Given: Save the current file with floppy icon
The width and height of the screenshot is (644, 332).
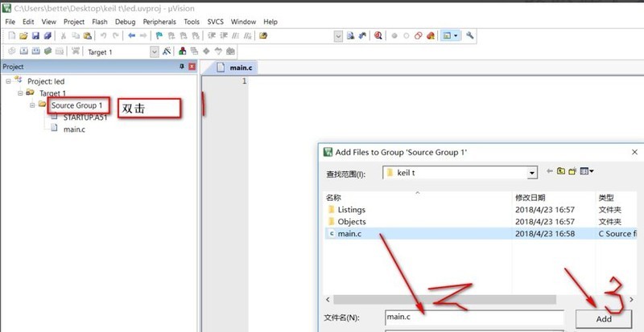Looking at the screenshot, I should pos(35,35).
